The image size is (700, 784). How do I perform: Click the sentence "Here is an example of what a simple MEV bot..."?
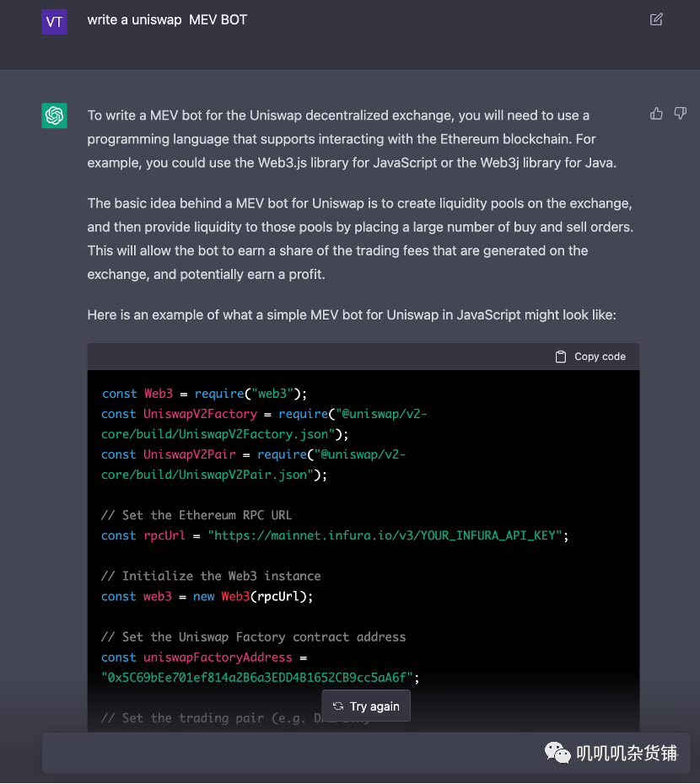(x=352, y=315)
